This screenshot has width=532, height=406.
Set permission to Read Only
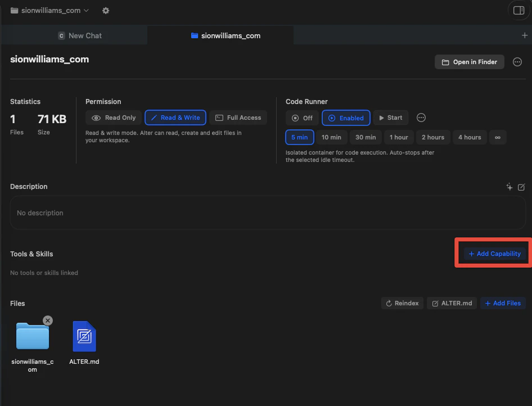[x=114, y=118]
